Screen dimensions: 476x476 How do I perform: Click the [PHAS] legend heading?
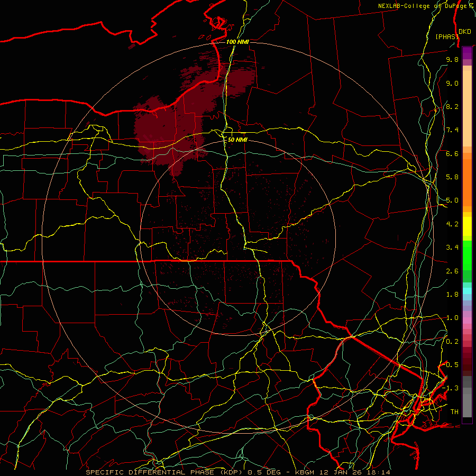click(447, 36)
